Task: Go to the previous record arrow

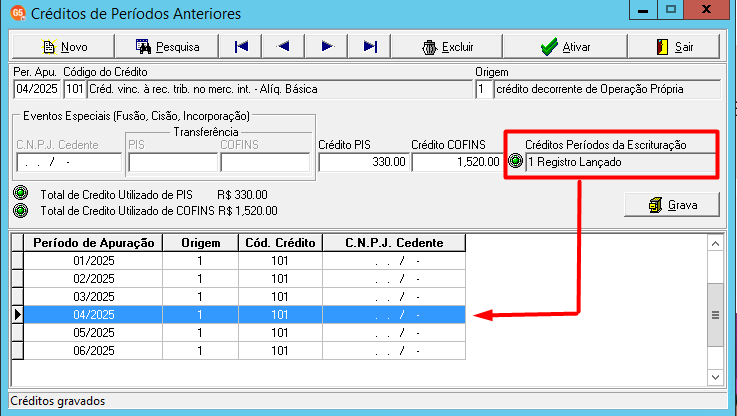Action: (283, 47)
